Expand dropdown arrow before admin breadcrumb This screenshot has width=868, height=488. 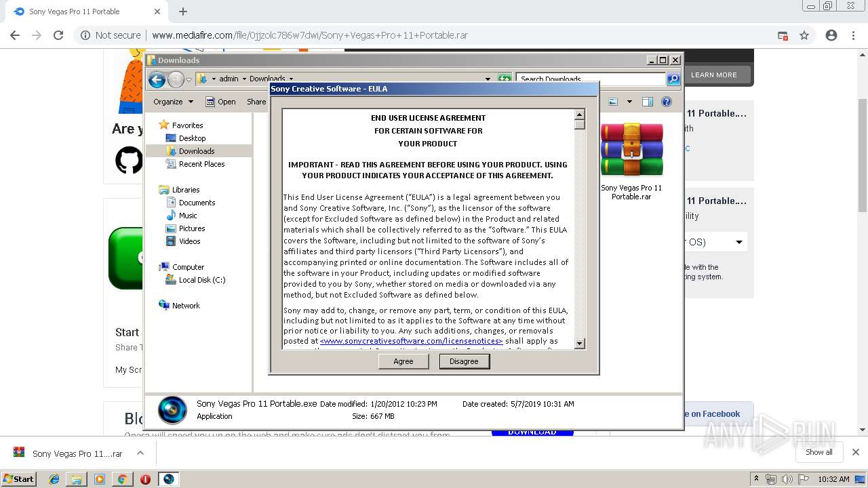pos(214,79)
